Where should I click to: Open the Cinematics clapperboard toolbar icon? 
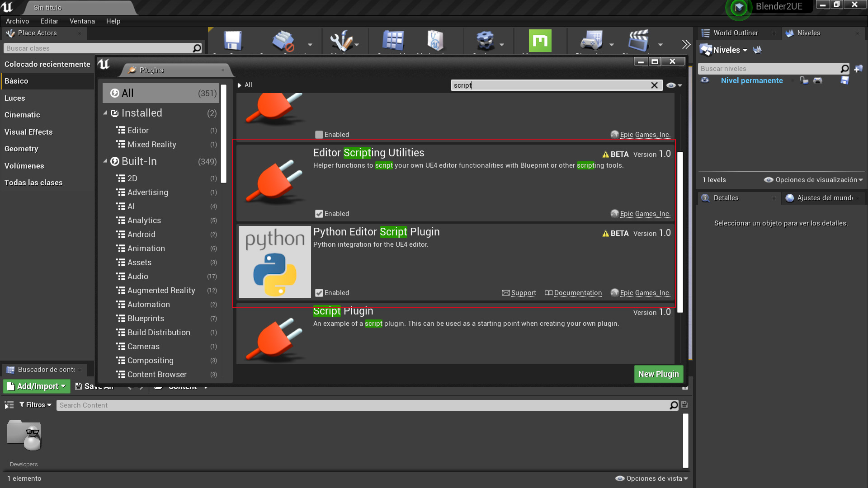click(x=639, y=41)
